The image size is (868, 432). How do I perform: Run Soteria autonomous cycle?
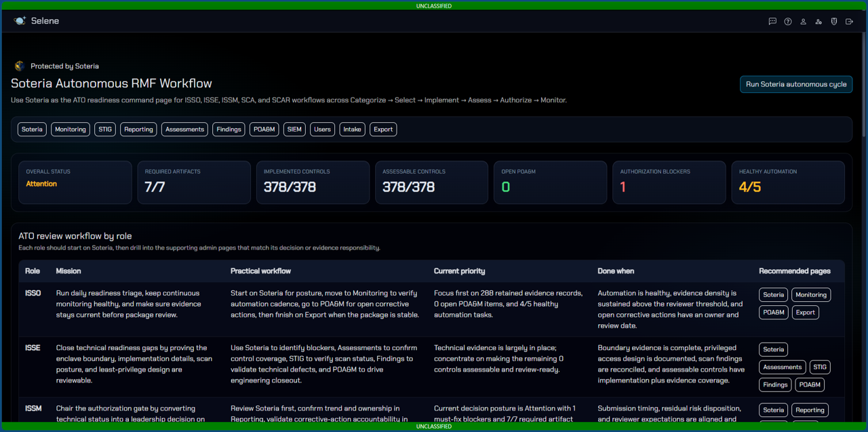(796, 84)
